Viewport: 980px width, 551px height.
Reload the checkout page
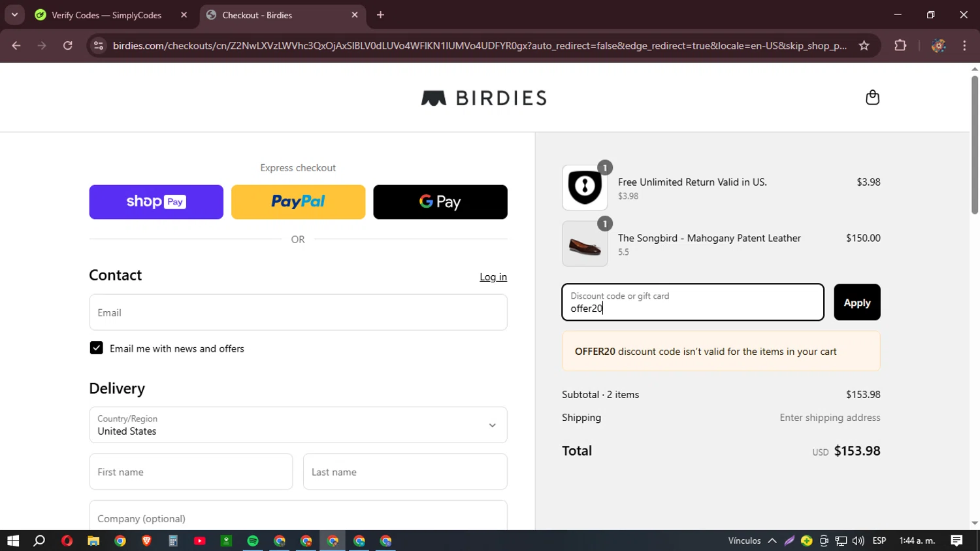pos(68,46)
